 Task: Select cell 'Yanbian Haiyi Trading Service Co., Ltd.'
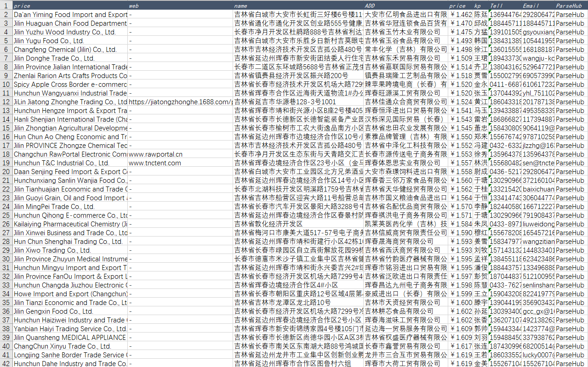click(x=70, y=329)
